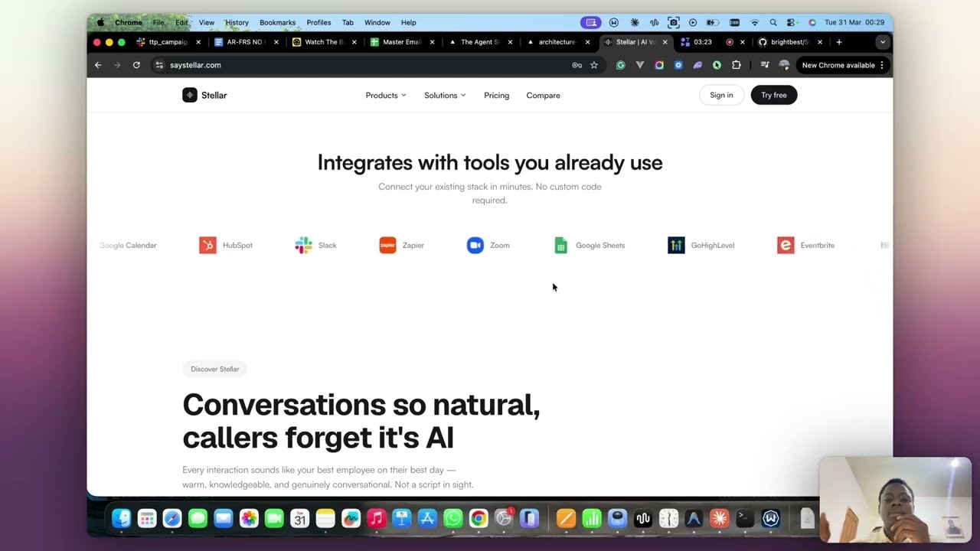Click the Grammarly extension icon
The height and width of the screenshot is (551, 980).
621,65
